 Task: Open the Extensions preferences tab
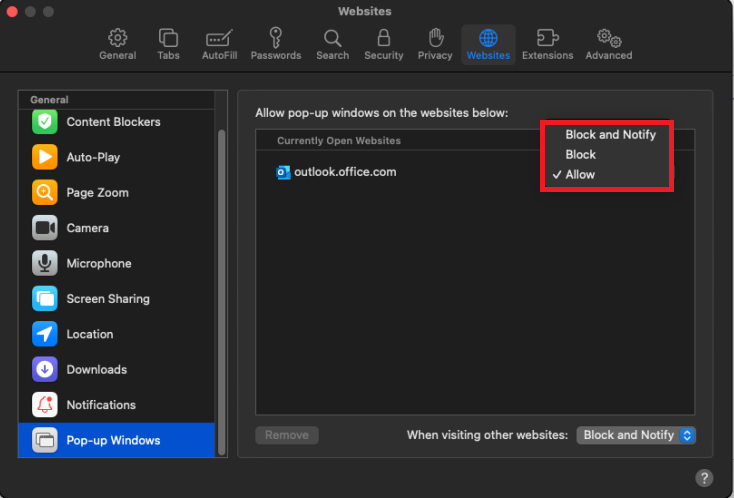tap(547, 45)
